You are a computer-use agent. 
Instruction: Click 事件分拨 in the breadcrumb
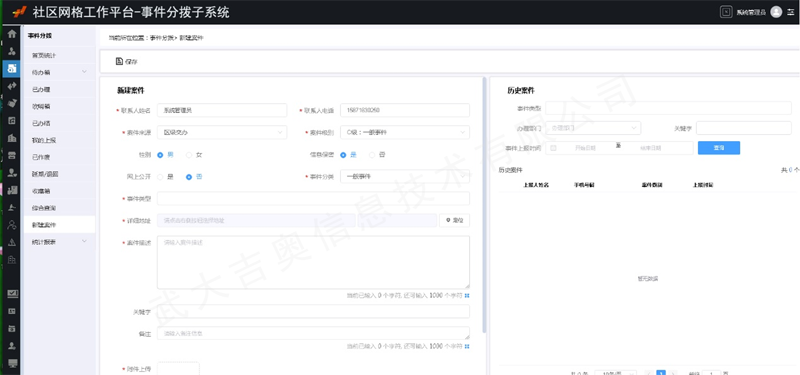point(162,38)
